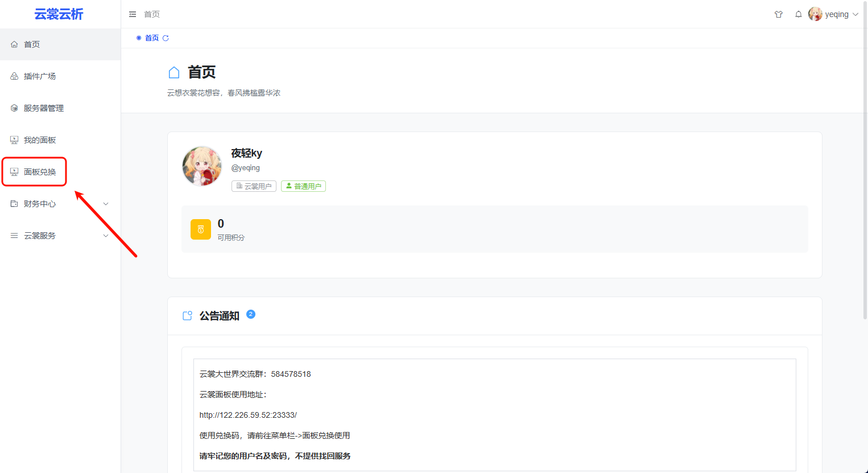The height and width of the screenshot is (473, 868).
Task: Open the 面板兑换 menu item
Action: click(x=39, y=172)
